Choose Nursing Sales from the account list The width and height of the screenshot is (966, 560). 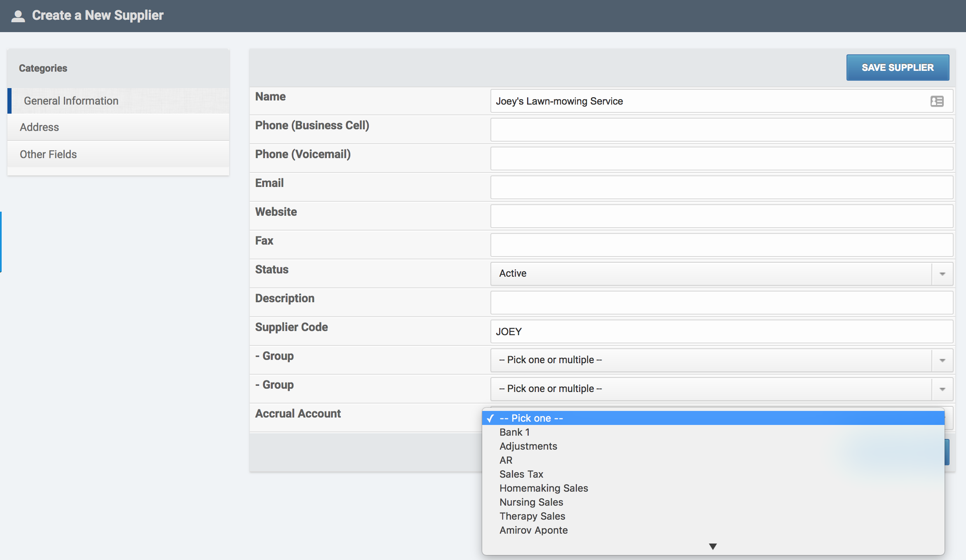pos(713,502)
